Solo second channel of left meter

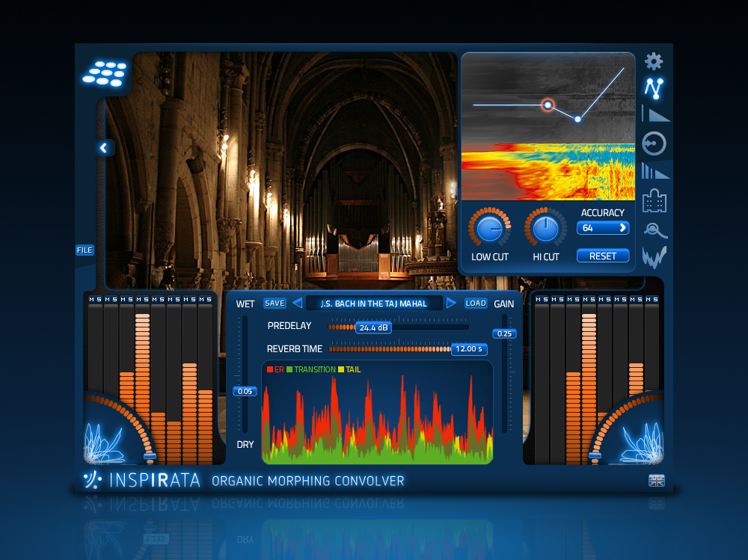click(x=114, y=299)
